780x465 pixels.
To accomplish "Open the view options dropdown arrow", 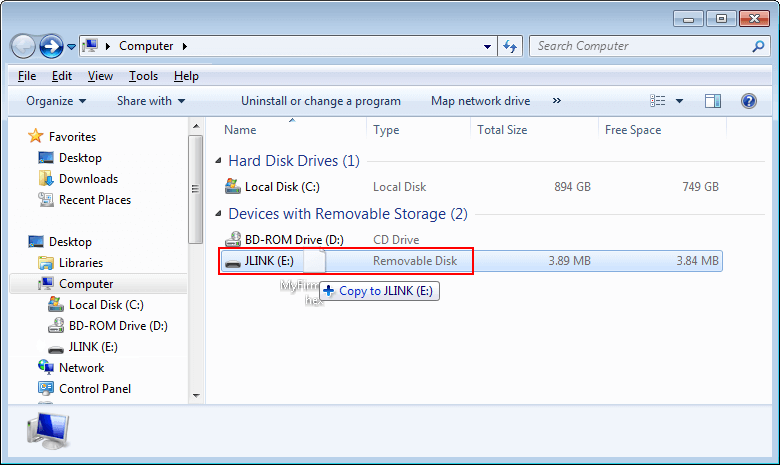I will tap(680, 101).
